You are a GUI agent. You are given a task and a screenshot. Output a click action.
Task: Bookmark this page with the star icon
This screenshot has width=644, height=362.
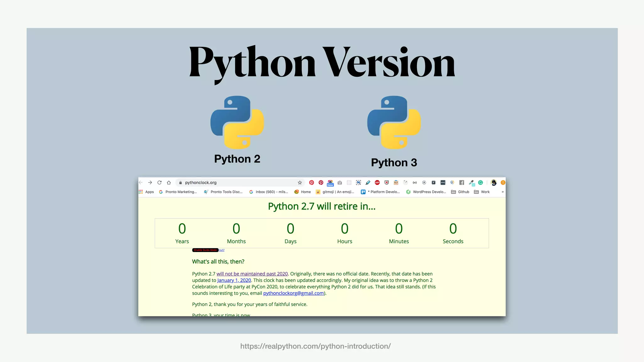(x=300, y=183)
